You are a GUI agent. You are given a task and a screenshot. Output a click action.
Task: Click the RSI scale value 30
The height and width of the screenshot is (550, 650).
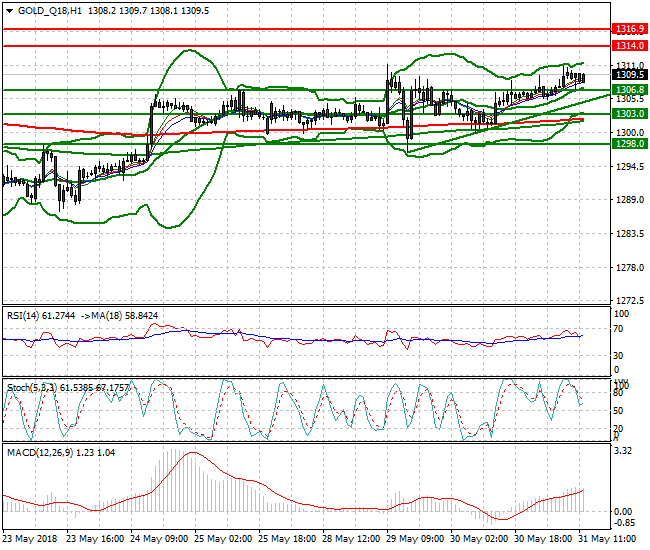click(x=618, y=356)
